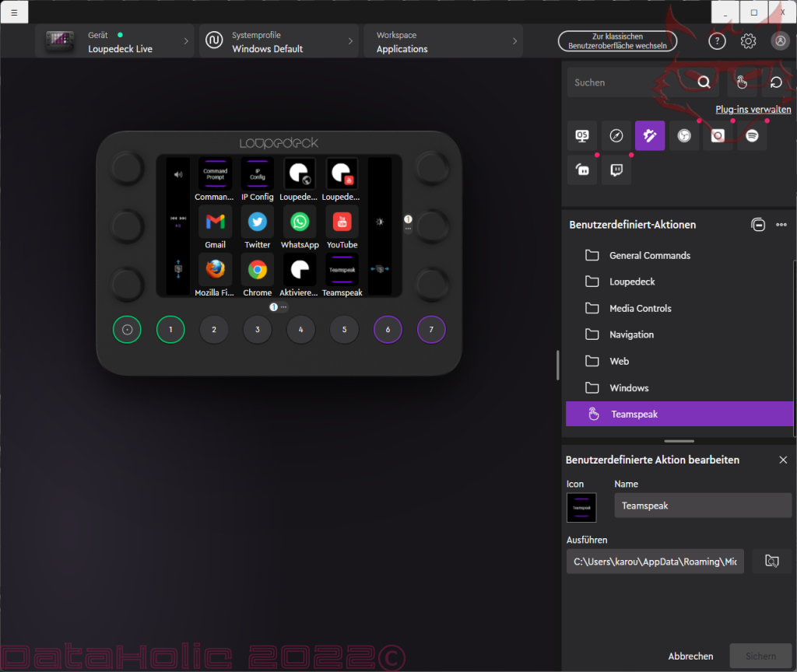Click the Name field containing Teamspeak
797x672 pixels.
703,506
